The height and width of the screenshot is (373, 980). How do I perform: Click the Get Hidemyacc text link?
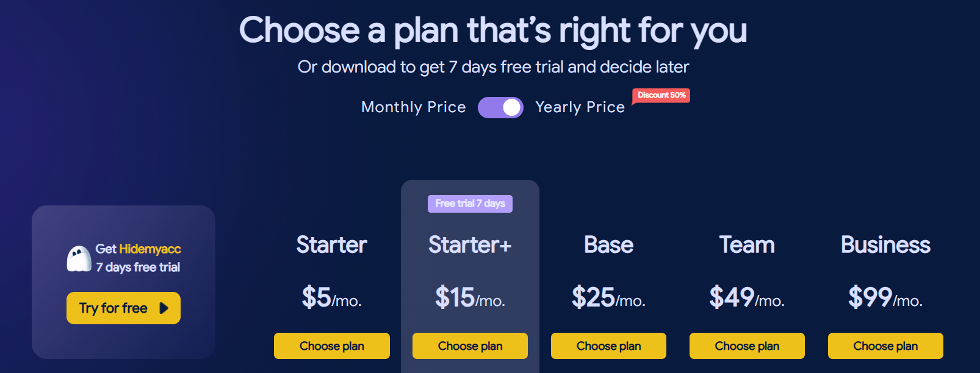point(138,249)
